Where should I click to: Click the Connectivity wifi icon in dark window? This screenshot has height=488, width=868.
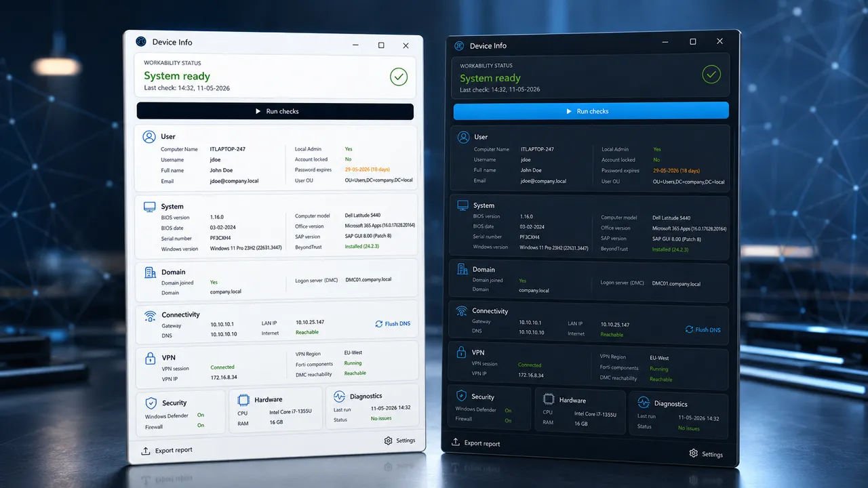[x=462, y=311]
